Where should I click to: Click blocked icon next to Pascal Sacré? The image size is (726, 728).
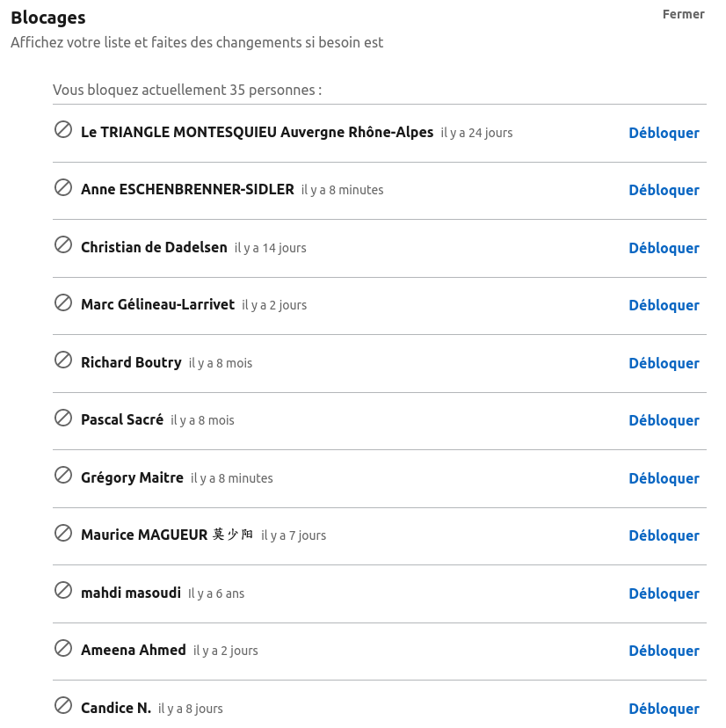click(63, 418)
